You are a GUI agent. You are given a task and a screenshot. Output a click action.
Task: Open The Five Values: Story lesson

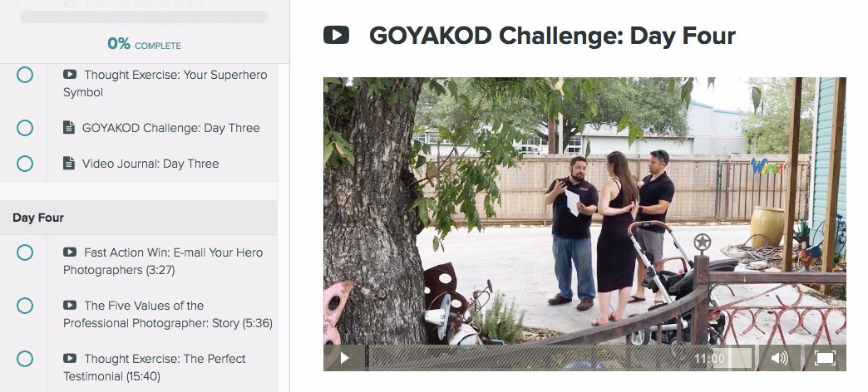pos(168,314)
